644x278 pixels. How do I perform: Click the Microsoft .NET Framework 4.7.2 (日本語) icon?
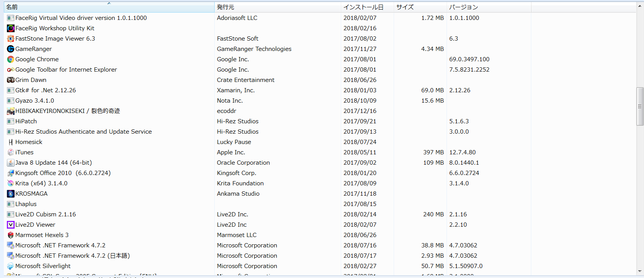pos(11,256)
